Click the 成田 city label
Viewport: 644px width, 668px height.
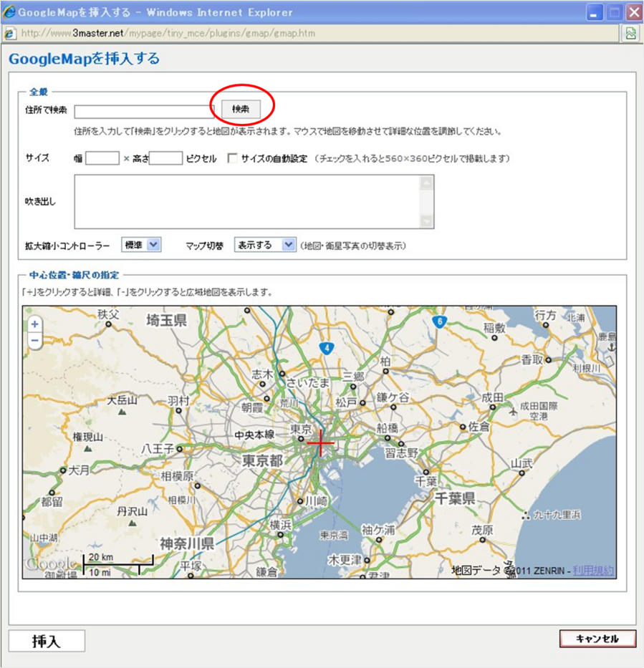[x=492, y=397]
